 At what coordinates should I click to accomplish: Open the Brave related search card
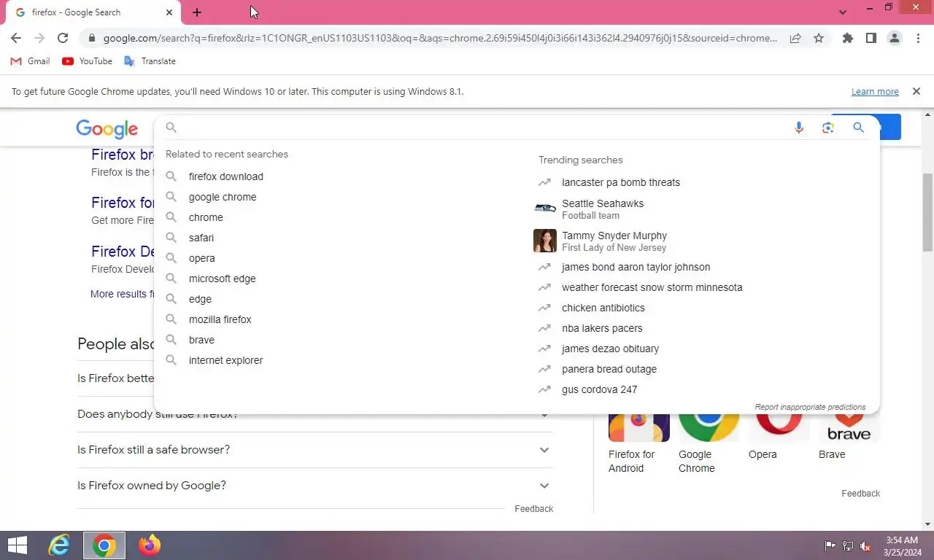[x=849, y=439]
